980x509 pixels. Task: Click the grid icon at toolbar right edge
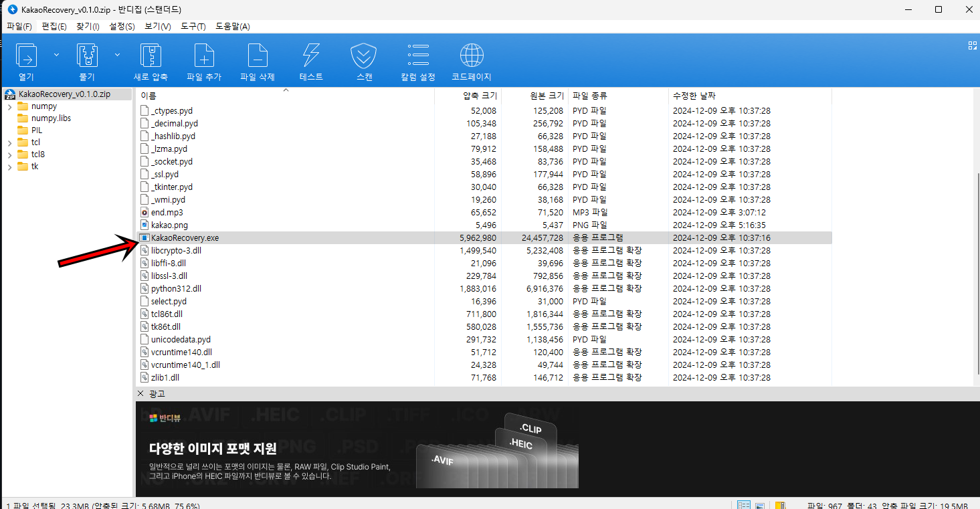coord(973,45)
